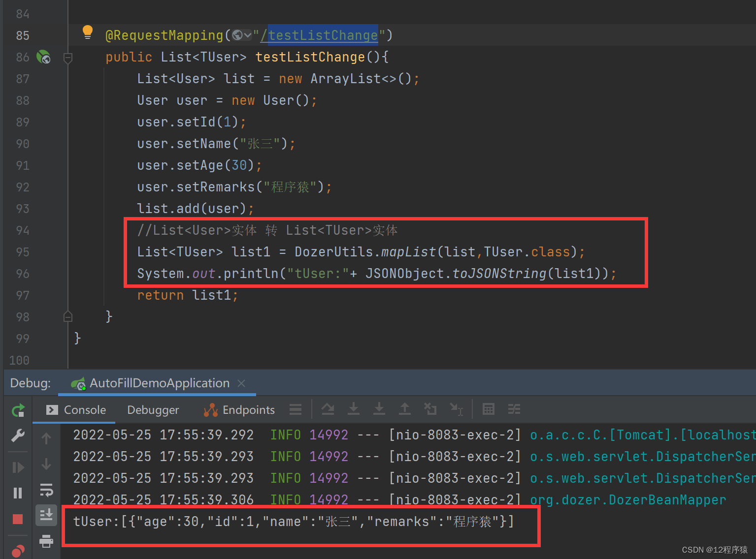Collapse the testListChange method at line 86
The width and height of the screenshot is (756, 559).
coord(68,58)
